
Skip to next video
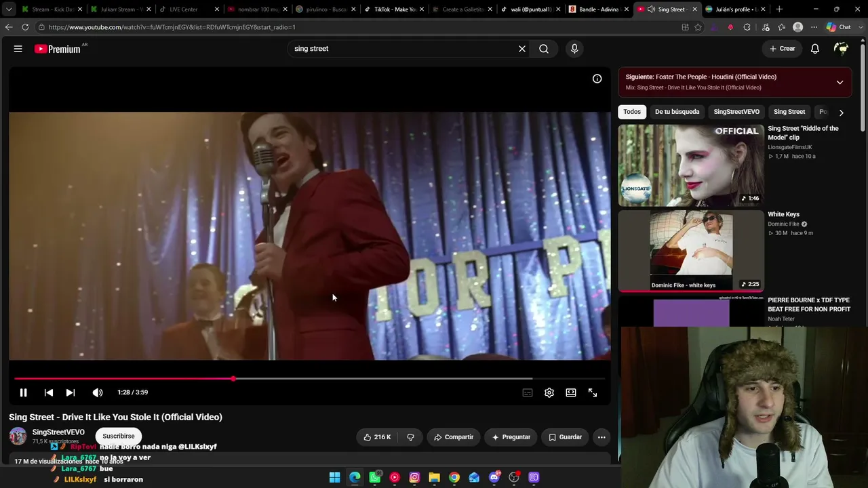(71, 392)
